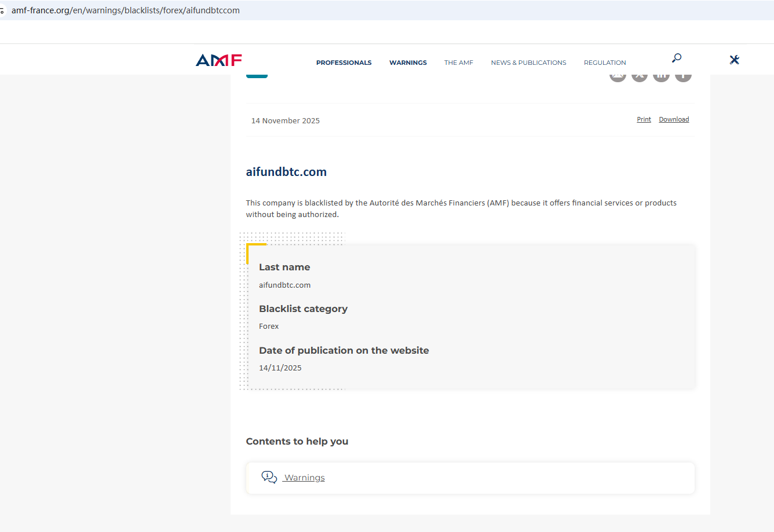The height and width of the screenshot is (532, 774).
Task: Click the speech bubble icon beside Warnings
Action: (x=269, y=477)
